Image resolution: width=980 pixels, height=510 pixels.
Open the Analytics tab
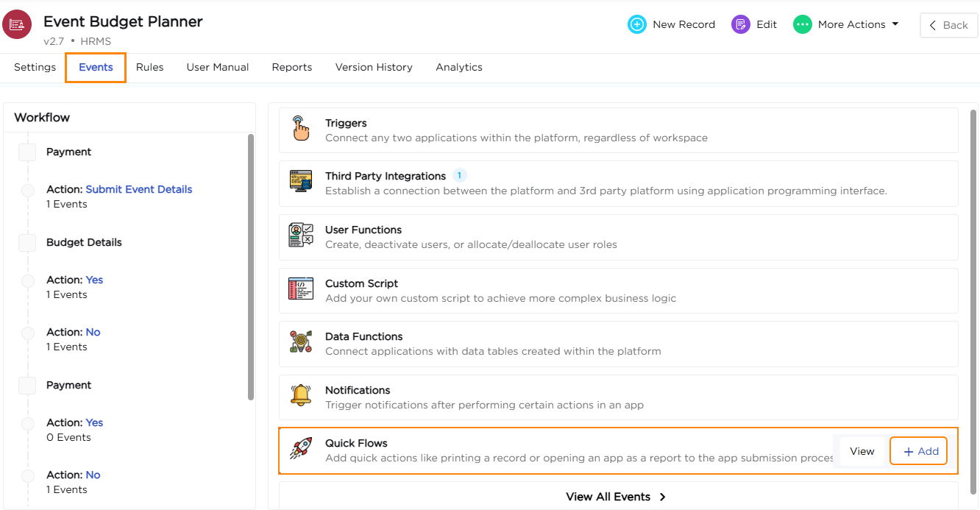pos(458,67)
